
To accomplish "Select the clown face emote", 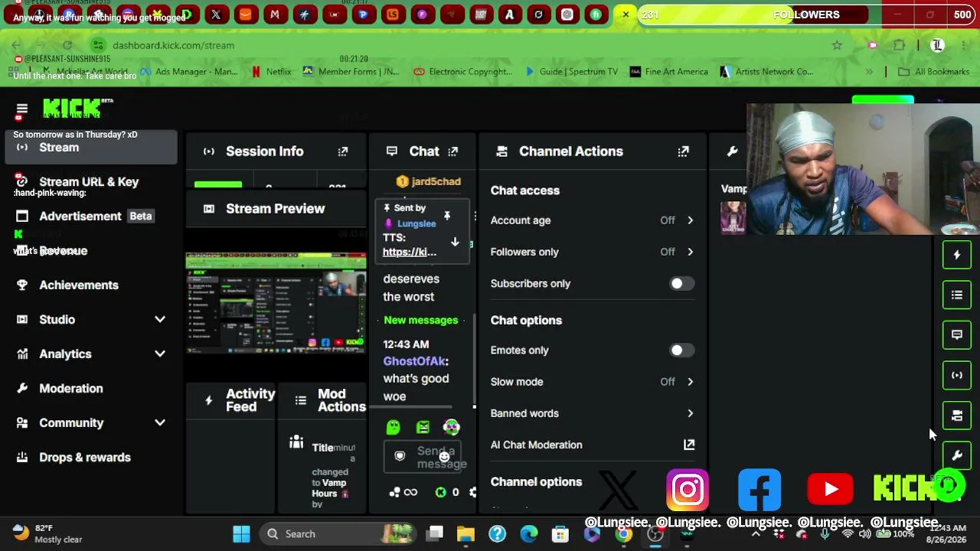I will 451,428.
